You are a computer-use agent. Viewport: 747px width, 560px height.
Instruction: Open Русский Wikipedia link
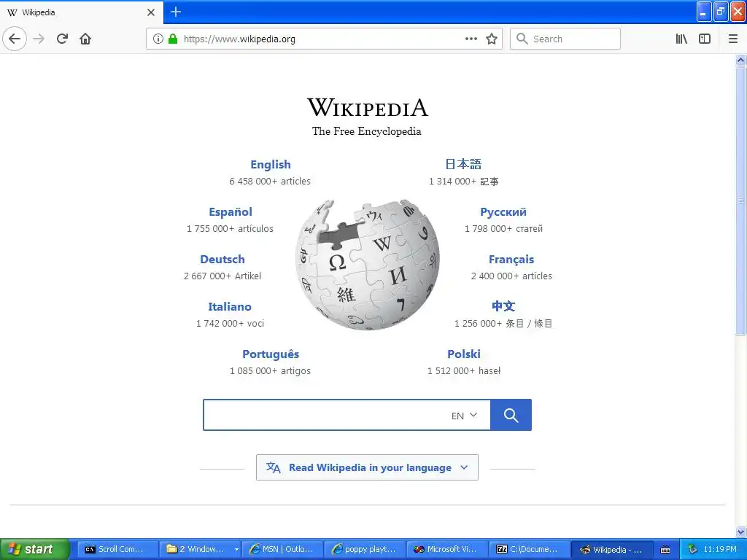pyautogui.click(x=503, y=212)
